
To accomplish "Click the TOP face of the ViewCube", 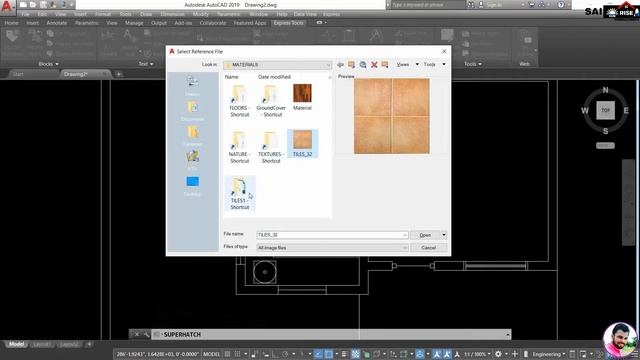I will point(605,110).
